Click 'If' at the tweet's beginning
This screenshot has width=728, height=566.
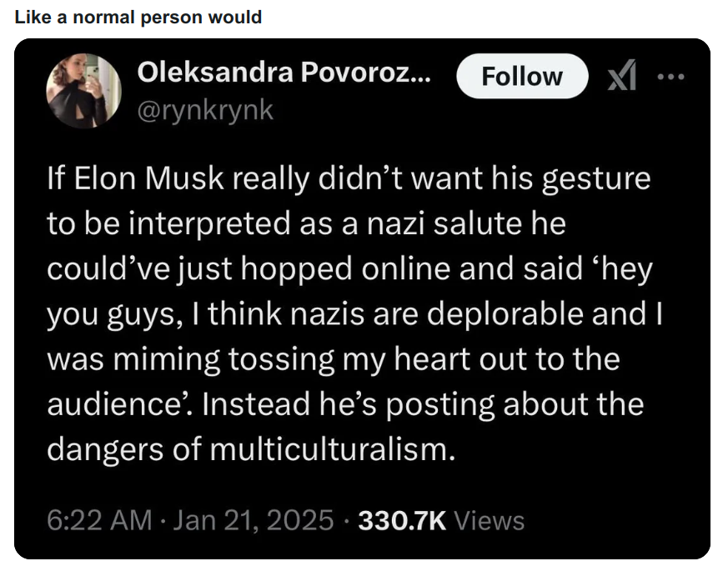[56, 178]
